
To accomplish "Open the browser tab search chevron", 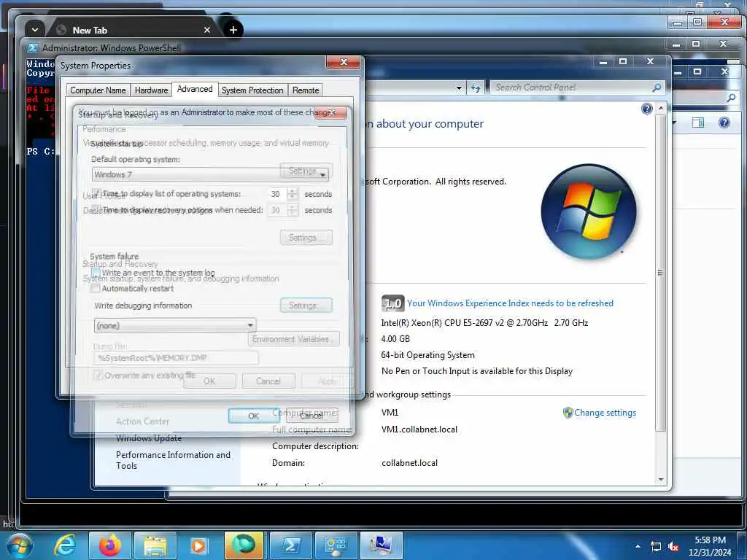I will pyautogui.click(x=35, y=29).
